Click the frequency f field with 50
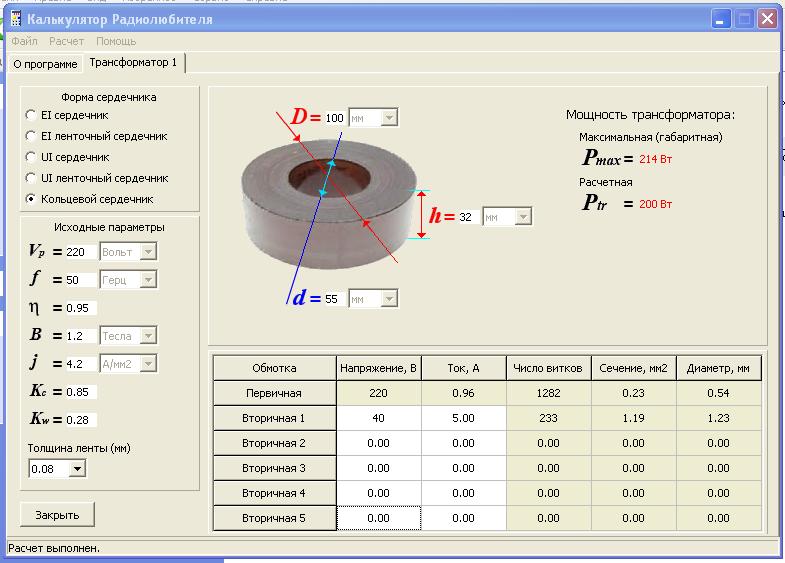Image resolution: width=785 pixels, height=563 pixels. pos(80,280)
